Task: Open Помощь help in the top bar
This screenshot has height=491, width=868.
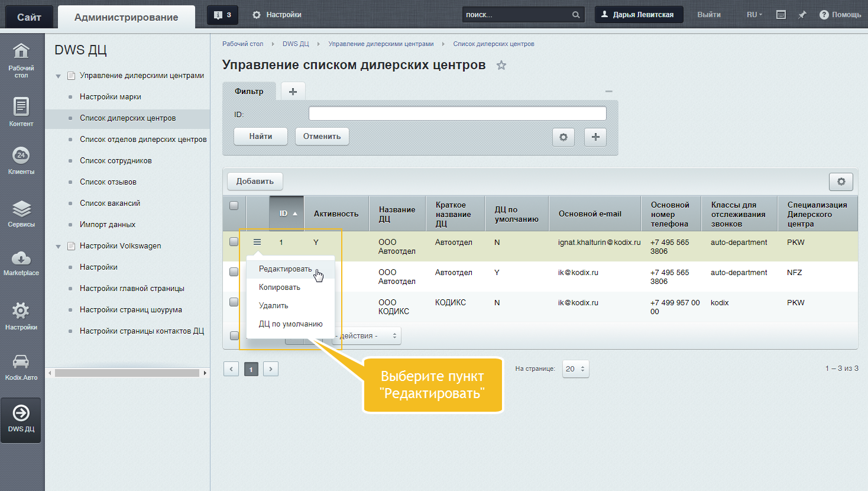Action: 840,15
